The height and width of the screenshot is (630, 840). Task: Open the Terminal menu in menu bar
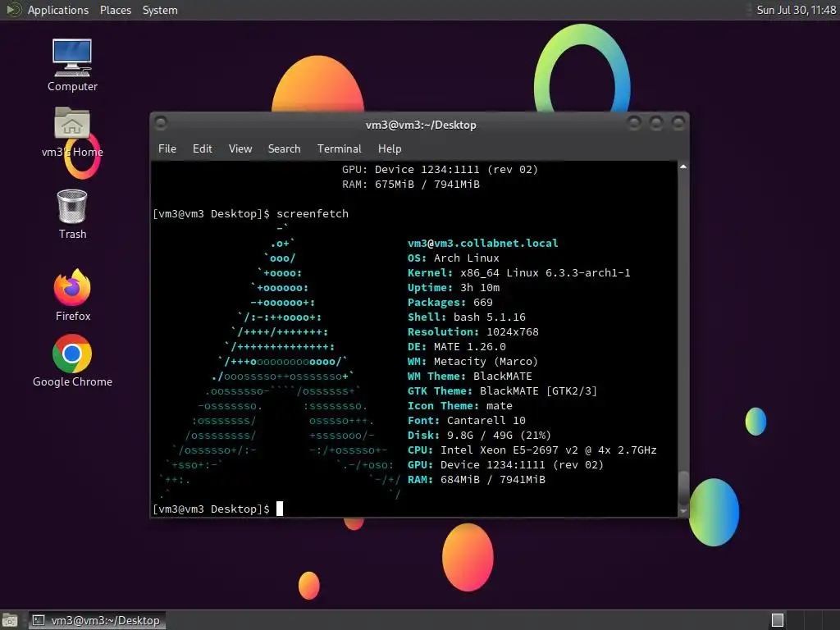coord(339,149)
